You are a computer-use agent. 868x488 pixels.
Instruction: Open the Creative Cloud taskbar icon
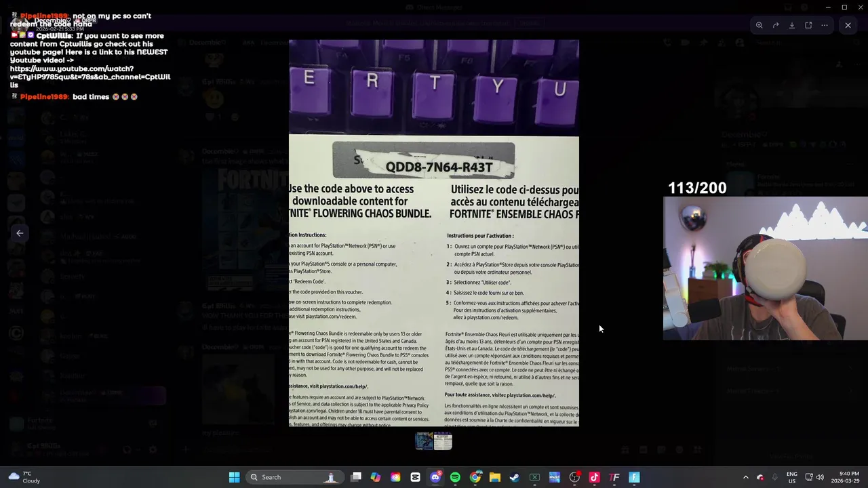click(x=395, y=477)
